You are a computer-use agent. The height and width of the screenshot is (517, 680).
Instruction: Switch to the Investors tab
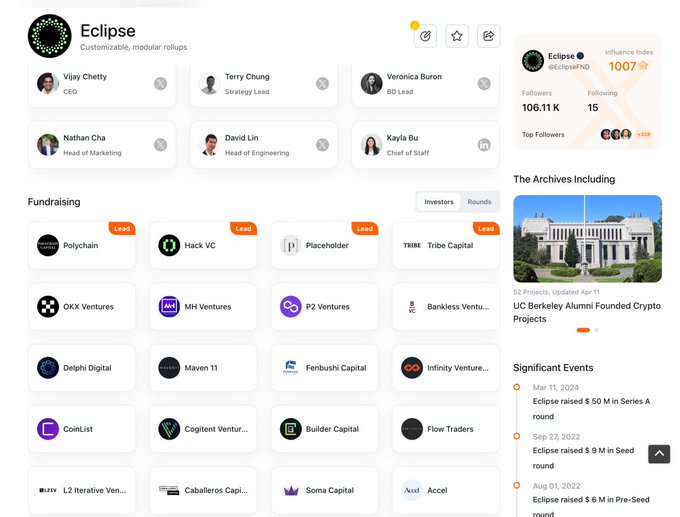(x=438, y=202)
